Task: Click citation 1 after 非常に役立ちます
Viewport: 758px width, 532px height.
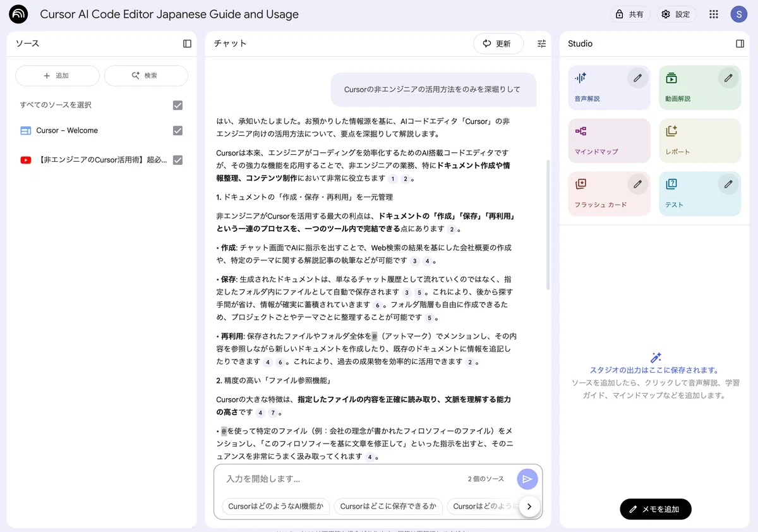Action: coord(393,179)
